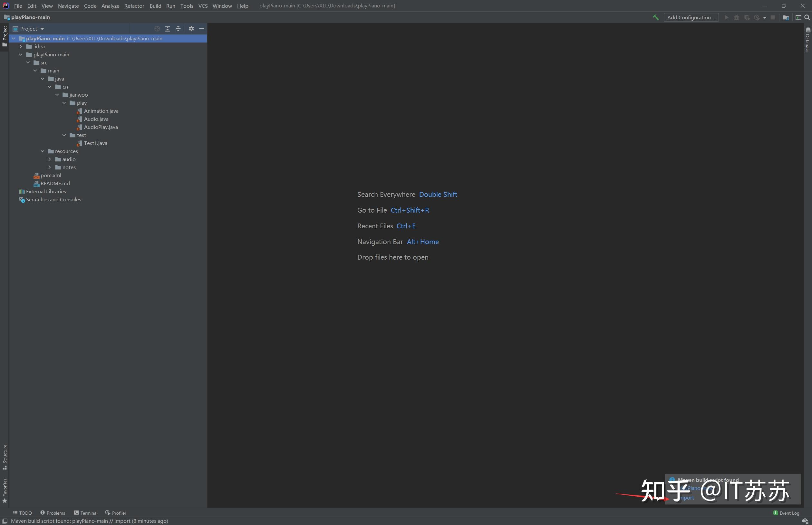Screen dimensions: 812x525
Task: Open the Refactor menu
Action: [134, 6]
